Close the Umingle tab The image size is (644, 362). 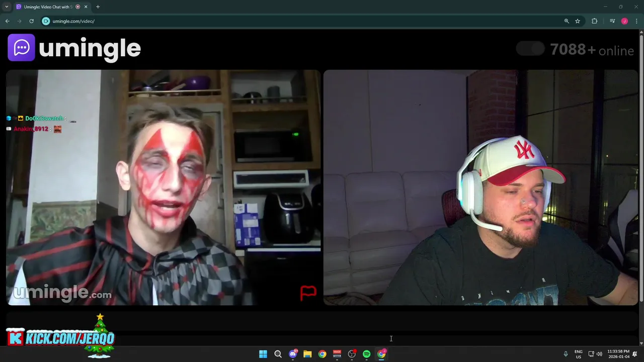[86, 7]
